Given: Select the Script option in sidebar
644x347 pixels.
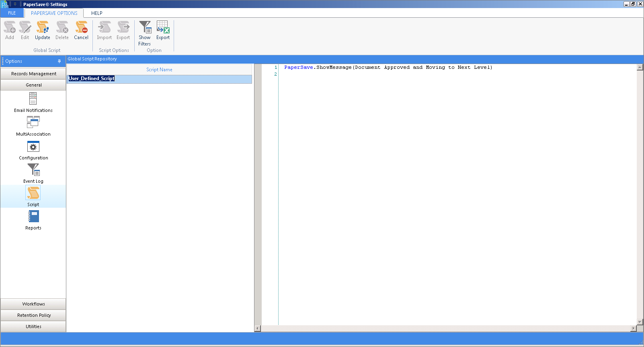Looking at the screenshot, I should 33,196.
